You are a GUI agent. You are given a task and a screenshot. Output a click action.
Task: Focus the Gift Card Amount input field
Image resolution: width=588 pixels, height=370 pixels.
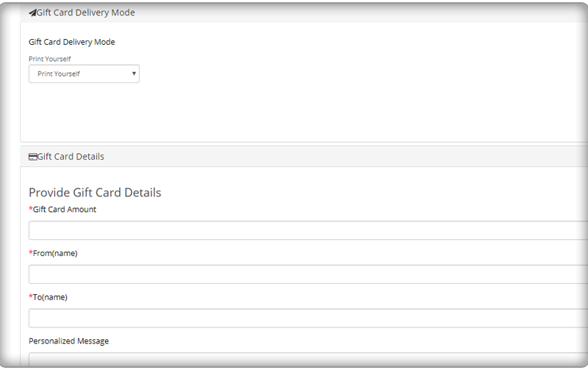click(308, 230)
